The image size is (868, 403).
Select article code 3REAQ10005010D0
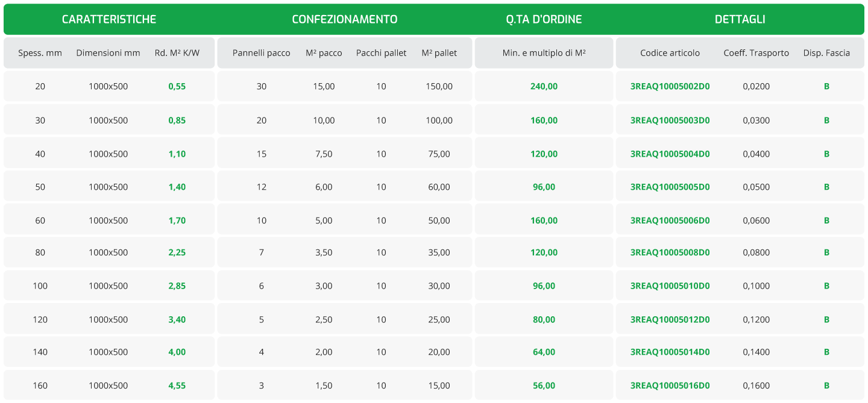tap(670, 286)
